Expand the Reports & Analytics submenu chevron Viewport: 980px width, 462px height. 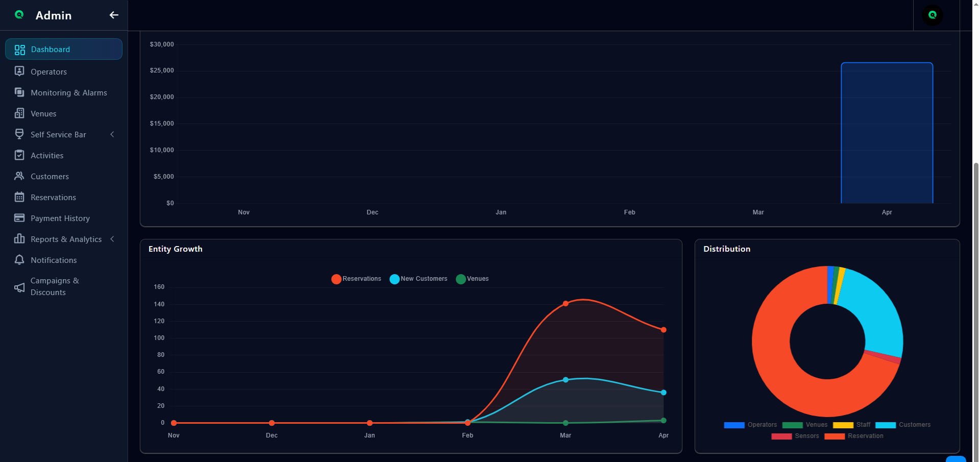pyautogui.click(x=112, y=239)
